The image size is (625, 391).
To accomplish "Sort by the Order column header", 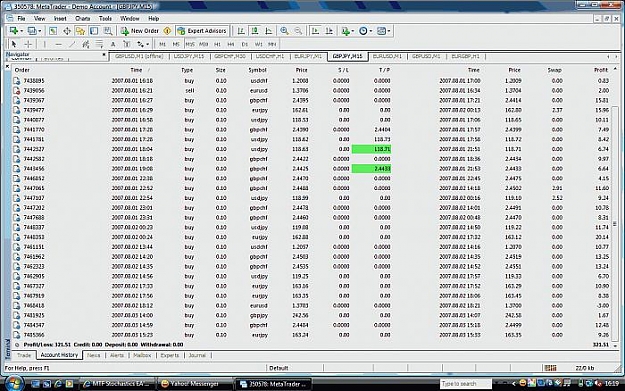I will pos(22,70).
